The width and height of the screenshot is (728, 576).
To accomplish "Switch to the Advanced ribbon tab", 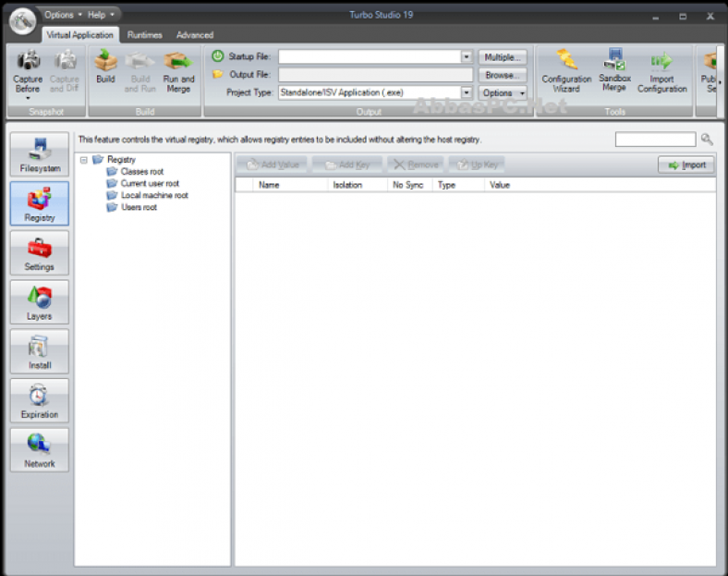I will [195, 35].
